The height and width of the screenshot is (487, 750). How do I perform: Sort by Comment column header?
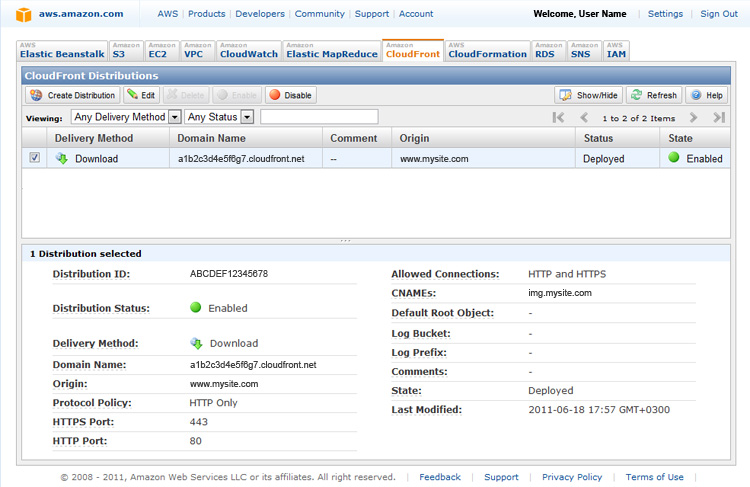(x=357, y=138)
